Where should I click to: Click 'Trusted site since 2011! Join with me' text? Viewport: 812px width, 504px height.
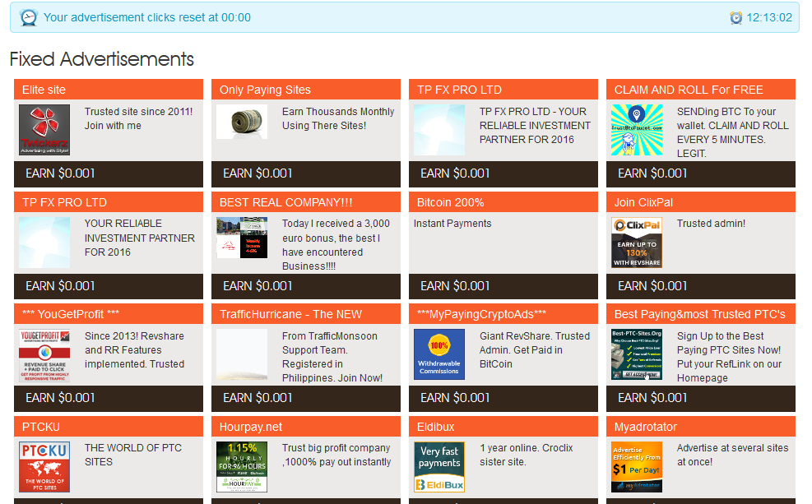point(138,118)
